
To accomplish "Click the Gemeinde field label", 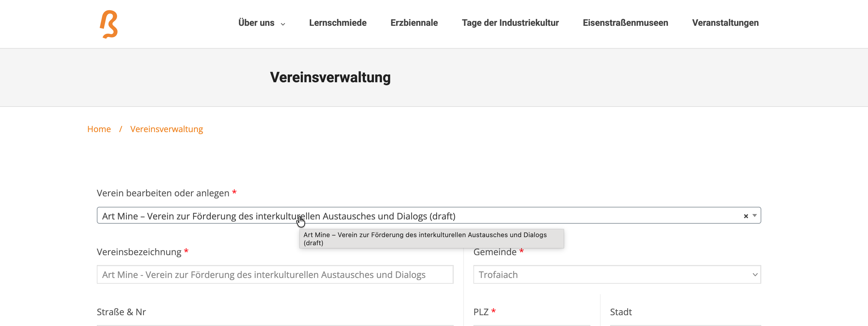I will pyautogui.click(x=495, y=252).
